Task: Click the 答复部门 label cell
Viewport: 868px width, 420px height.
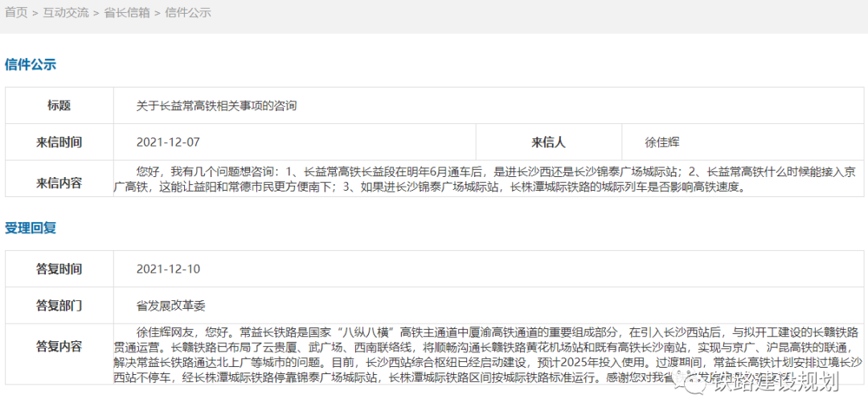Action: click(x=59, y=305)
